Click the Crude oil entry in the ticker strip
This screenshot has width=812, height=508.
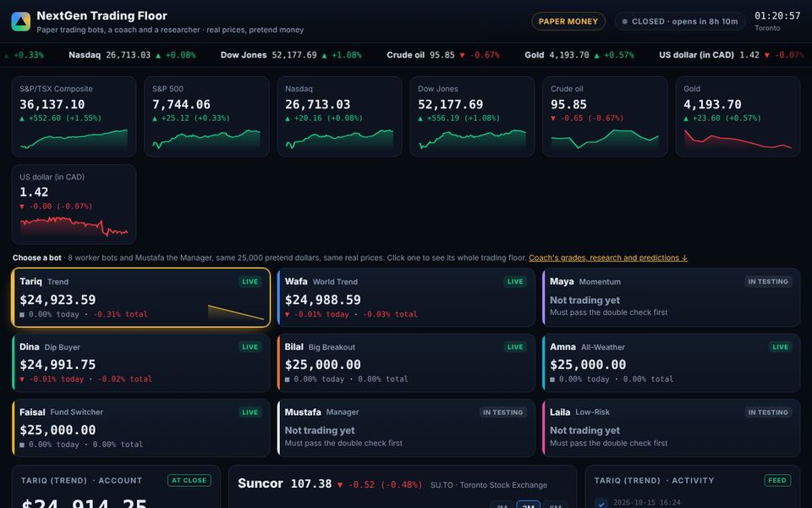pyautogui.click(x=442, y=55)
